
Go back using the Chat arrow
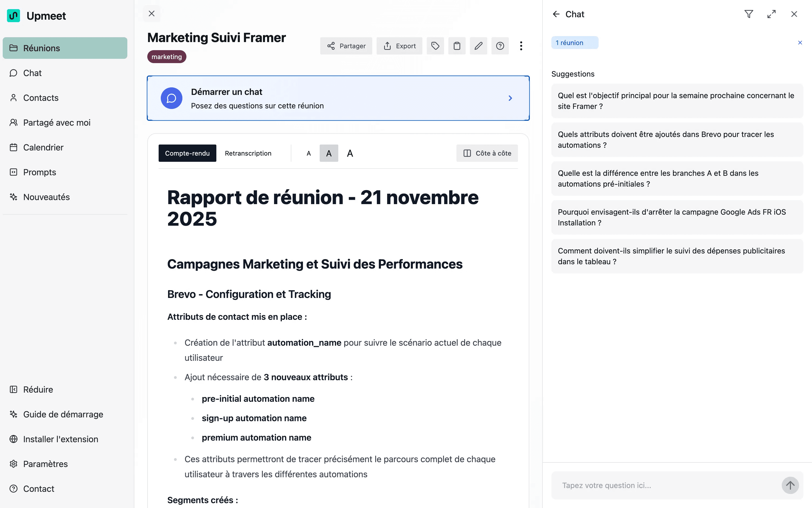click(556, 14)
